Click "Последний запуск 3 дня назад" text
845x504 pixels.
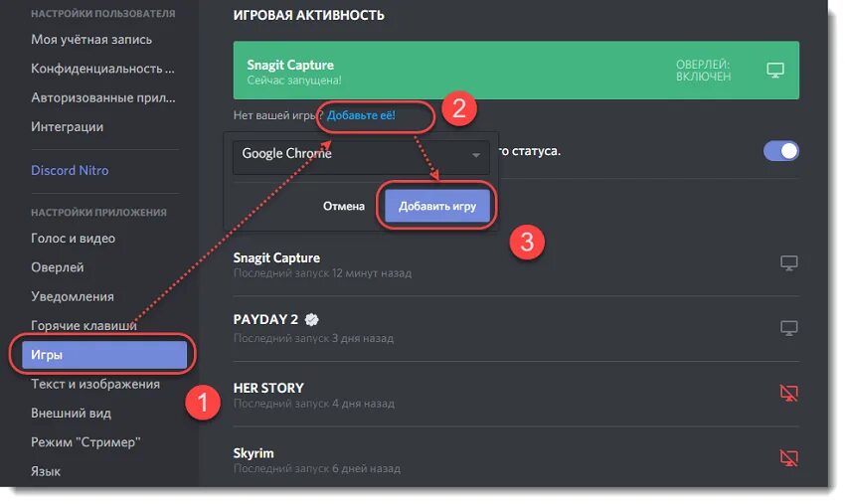[313, 339]
